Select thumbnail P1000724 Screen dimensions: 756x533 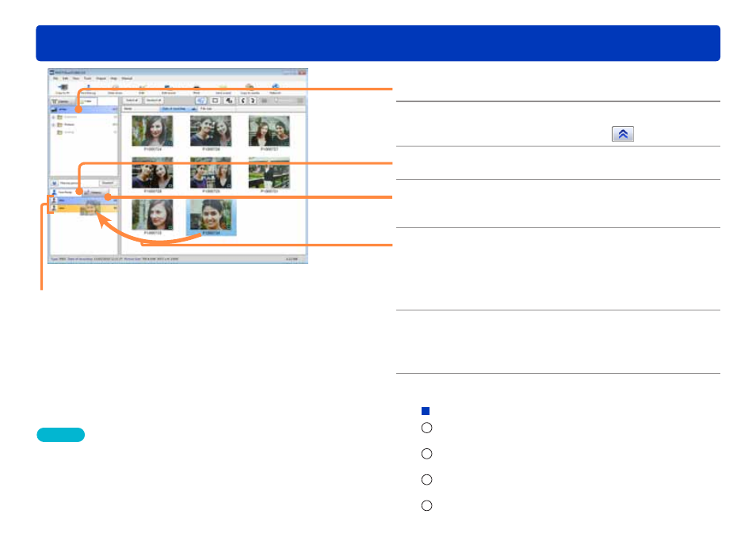click(x=152, y=131)
